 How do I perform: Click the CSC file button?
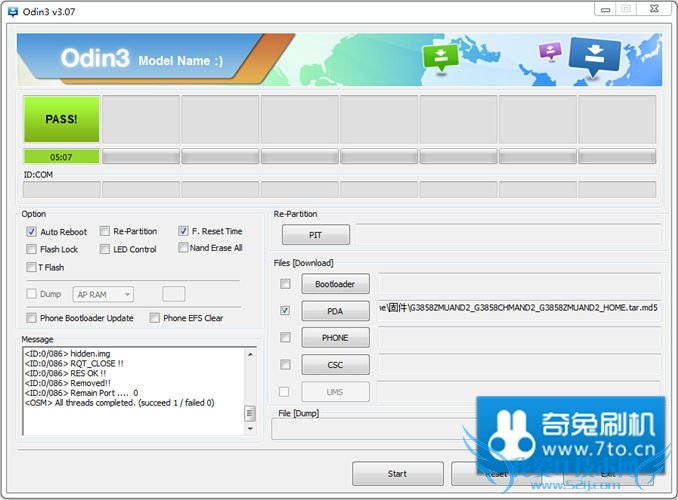click(x=336, y=365)
